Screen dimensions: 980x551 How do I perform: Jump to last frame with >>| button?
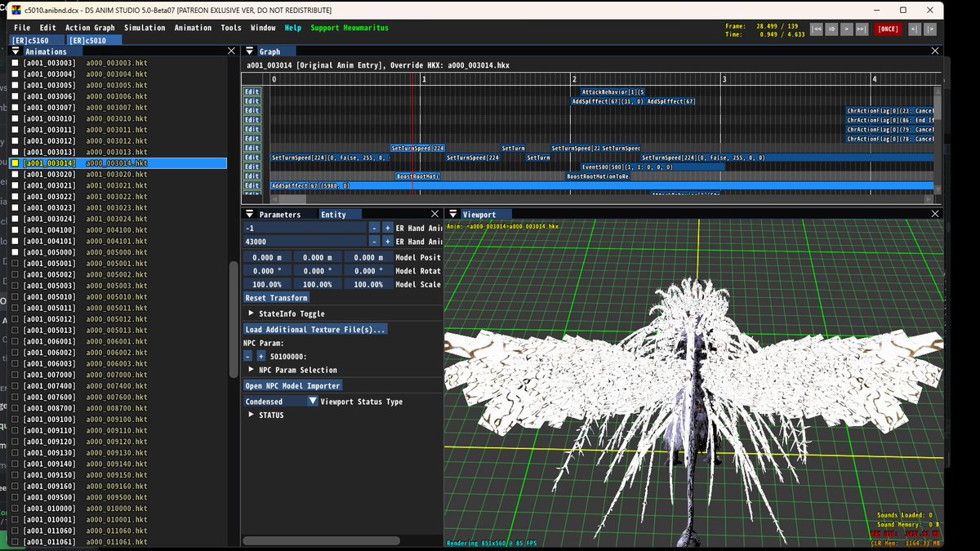pos(861,29)
